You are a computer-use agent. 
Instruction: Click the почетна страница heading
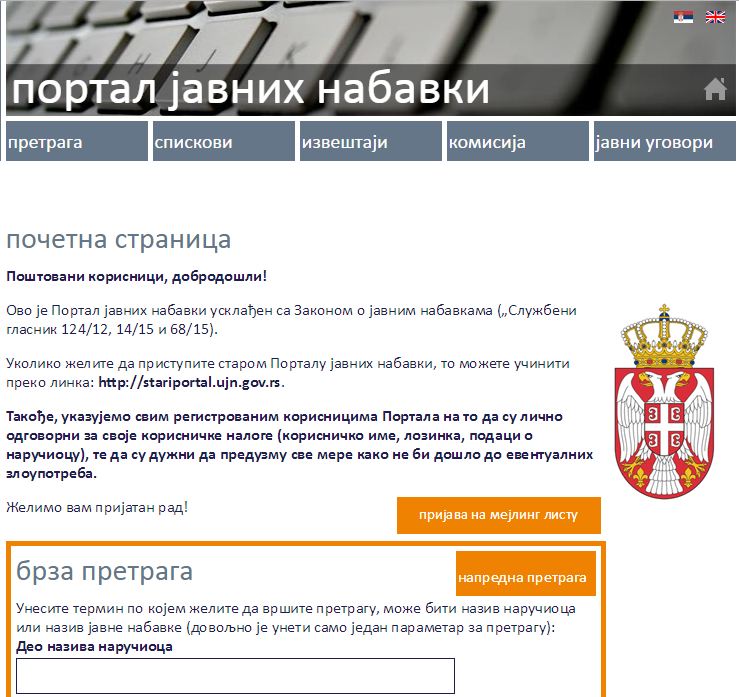118,239
